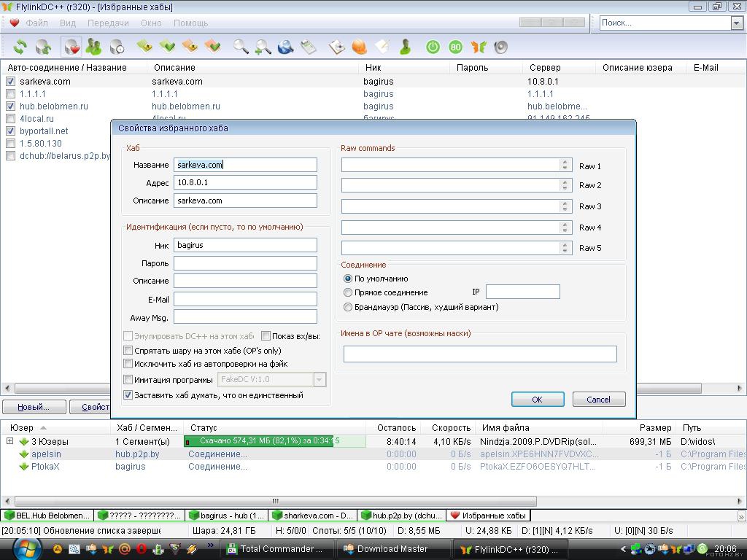
Task: Open the Поиск... search box dropdown arrow
Action: [x=736, y=23]
